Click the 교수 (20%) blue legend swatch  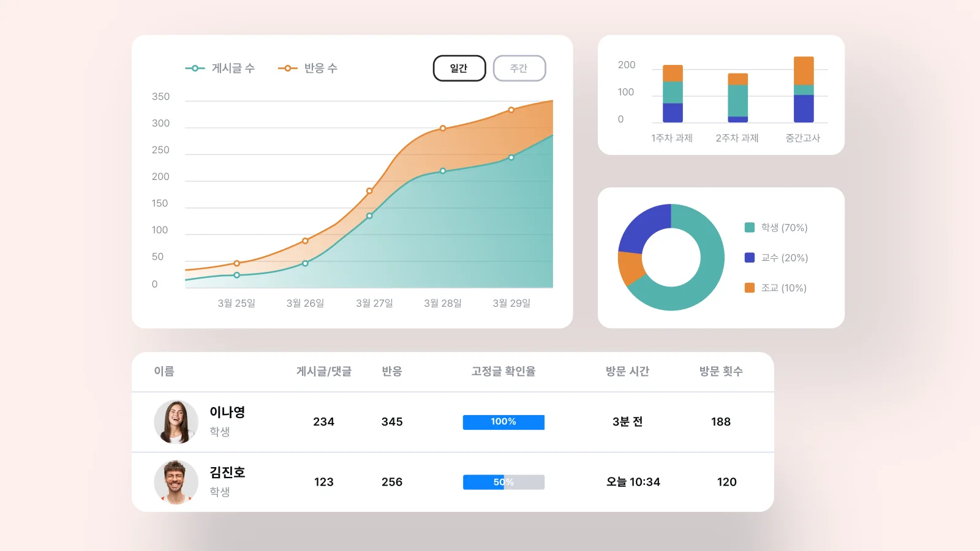point(750,258)
